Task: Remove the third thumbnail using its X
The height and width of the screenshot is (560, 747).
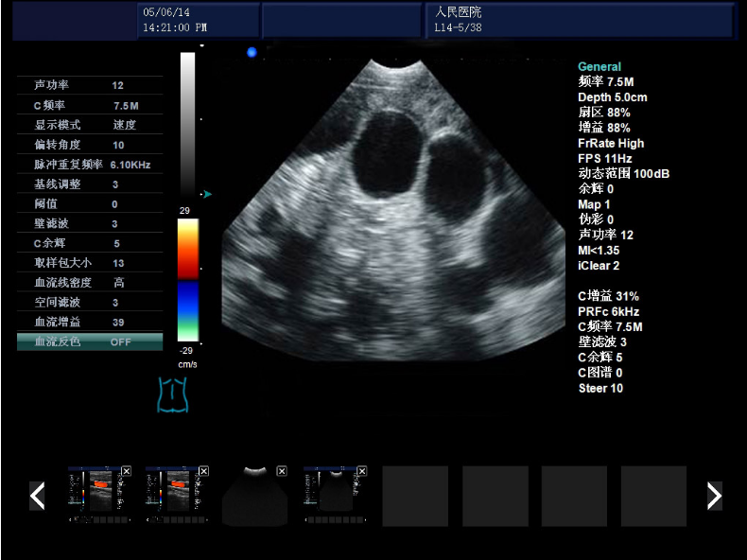Action: (281, 471)
